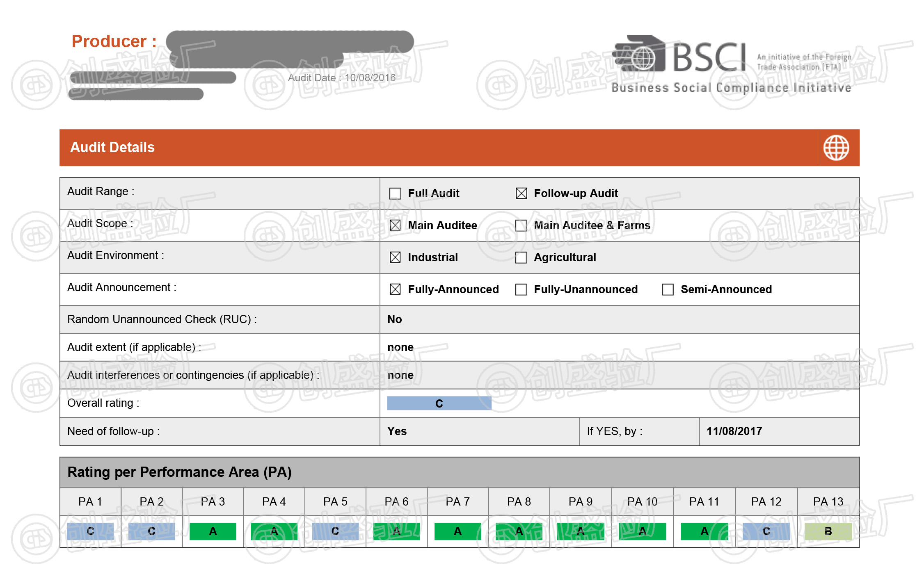Click the PA 13 light green B rating

828,531
